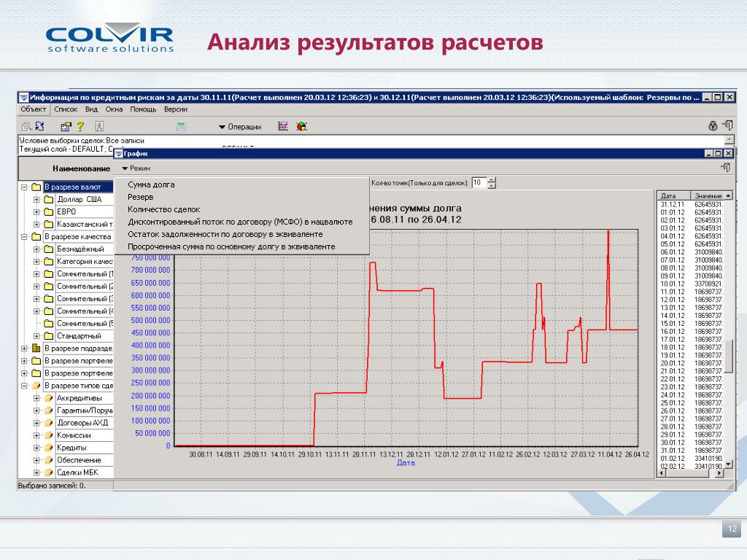
Task: Click the exit door icon in the main toolbar
Action: click(727, 125)
